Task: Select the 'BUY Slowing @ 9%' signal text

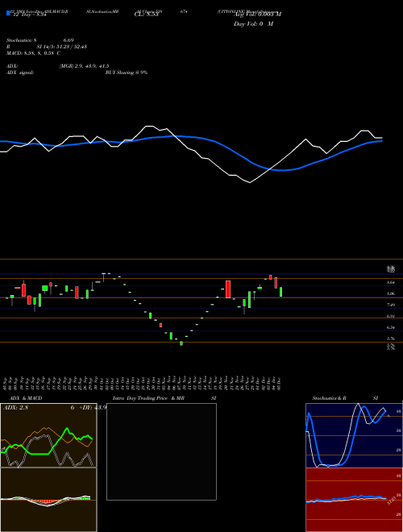Action: tap(127, 73)
